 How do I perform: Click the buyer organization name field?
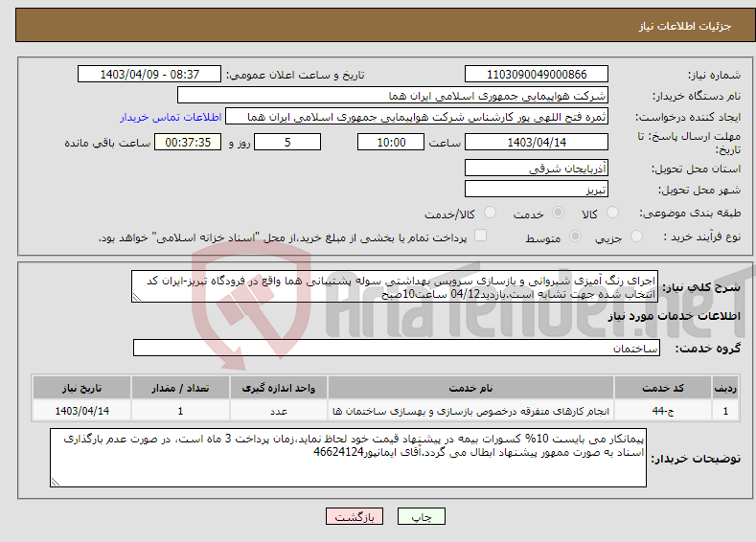click(x=393, y=96)
